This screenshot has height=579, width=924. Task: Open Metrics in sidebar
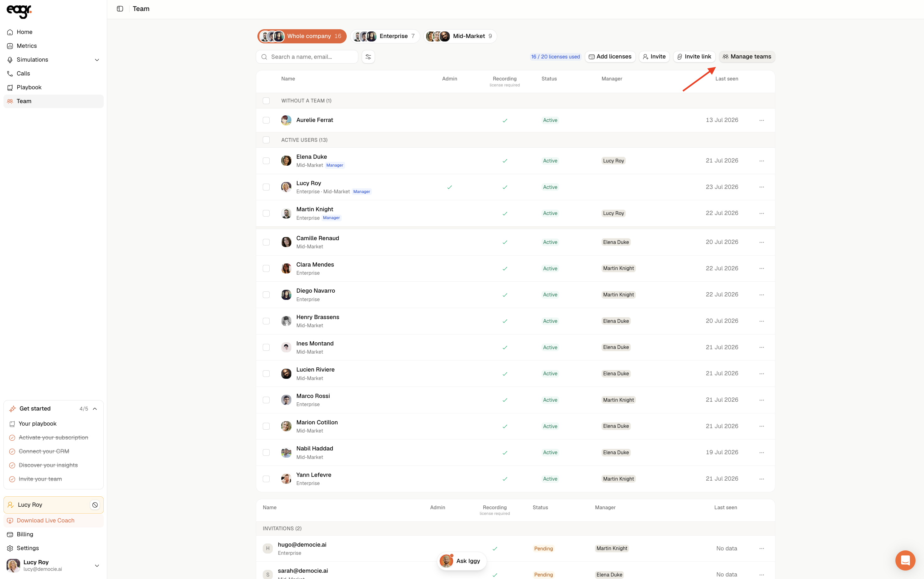coord(54,46)
